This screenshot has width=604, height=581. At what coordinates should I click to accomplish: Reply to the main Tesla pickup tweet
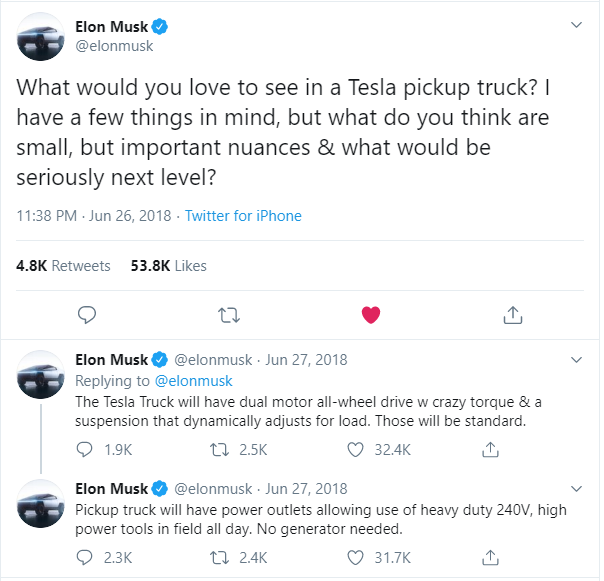click(87, 315)
